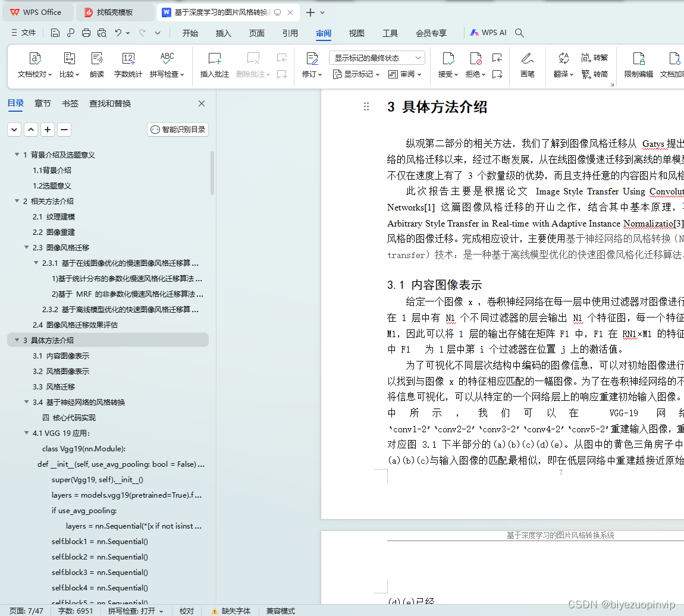This screenshot has width=684, height=616.
Task: Open WPS AI assistant
Action: 488,33
